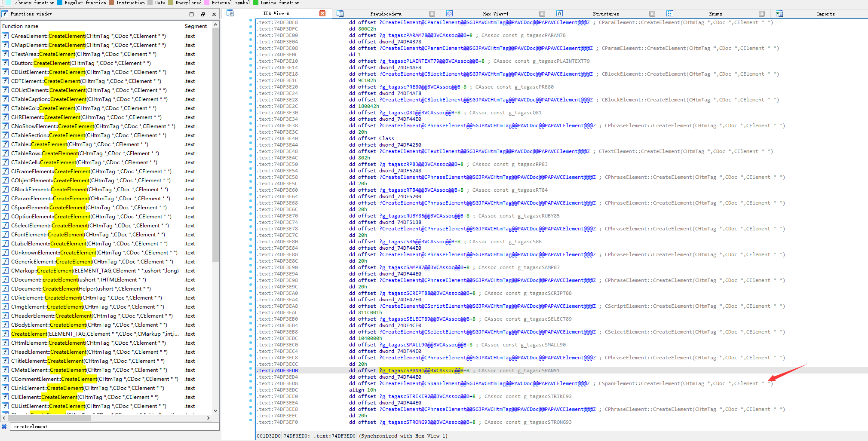
Task: Close the Enums tab
Action: click(762, 14)
